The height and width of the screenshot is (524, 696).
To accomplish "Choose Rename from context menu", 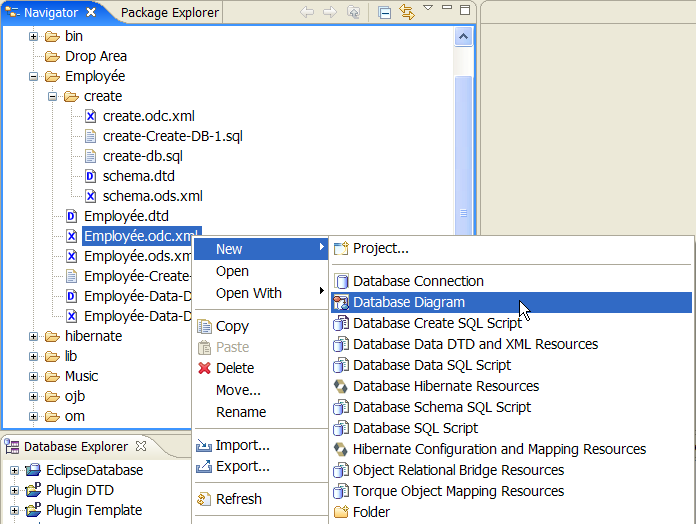I will [x=261, y=412].
